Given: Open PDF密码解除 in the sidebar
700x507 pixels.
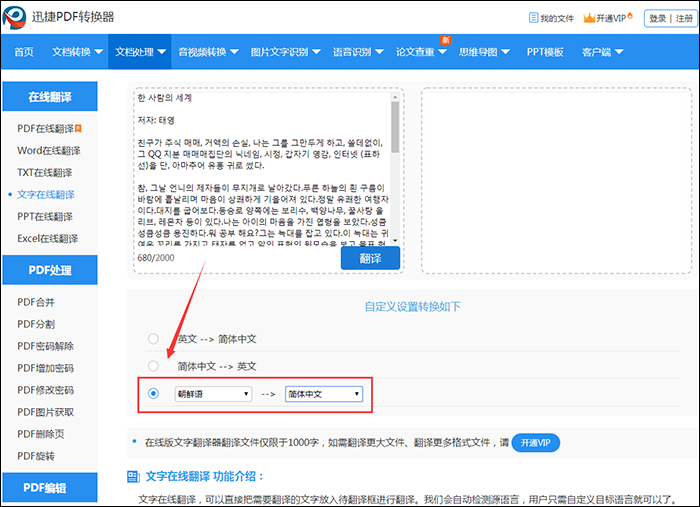Looking at the screenshot, I should point(46,346).
